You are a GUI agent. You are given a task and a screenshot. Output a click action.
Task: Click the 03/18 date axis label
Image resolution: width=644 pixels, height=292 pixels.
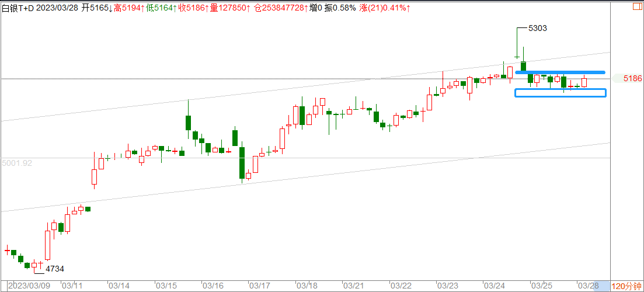pos(307,286)
